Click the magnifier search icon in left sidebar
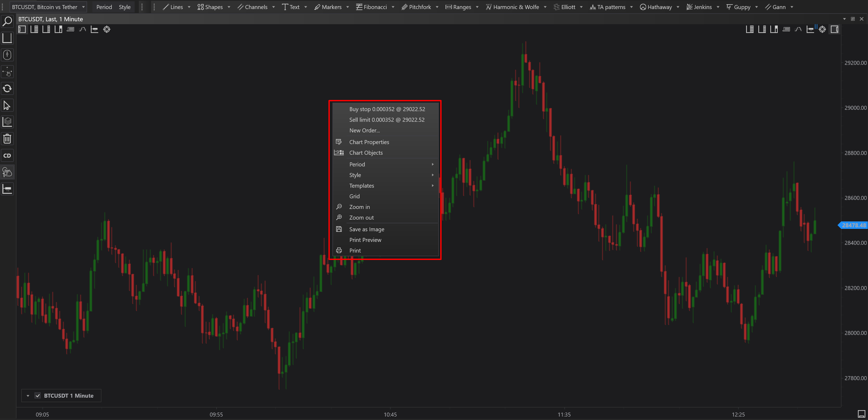Image resolution: width=868 pixels, height=420 pixels. coord(7,22)
